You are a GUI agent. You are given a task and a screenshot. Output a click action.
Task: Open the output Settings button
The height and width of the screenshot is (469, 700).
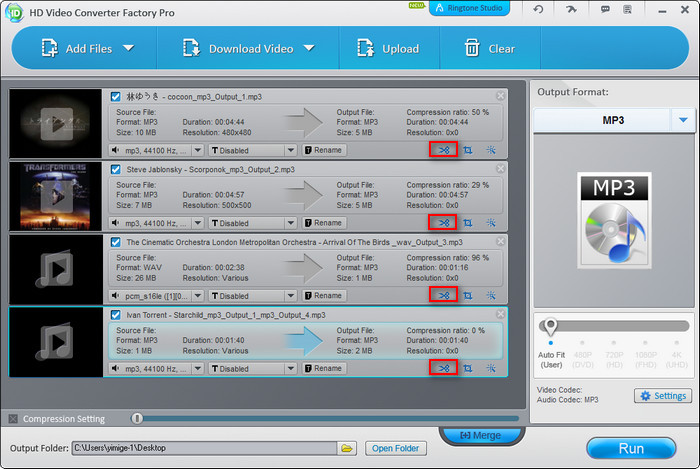pos(663,396)
